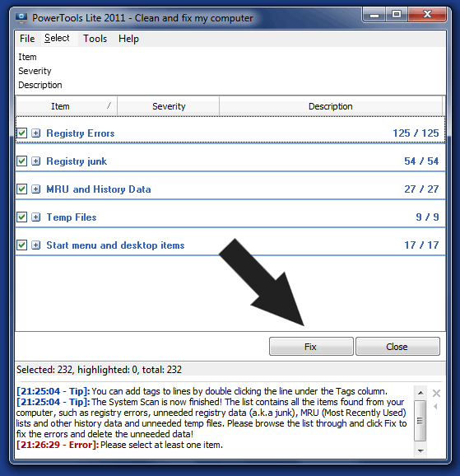
Task: Uncheck the MRU and History Data checkbox
Action: tap(22, 189)
